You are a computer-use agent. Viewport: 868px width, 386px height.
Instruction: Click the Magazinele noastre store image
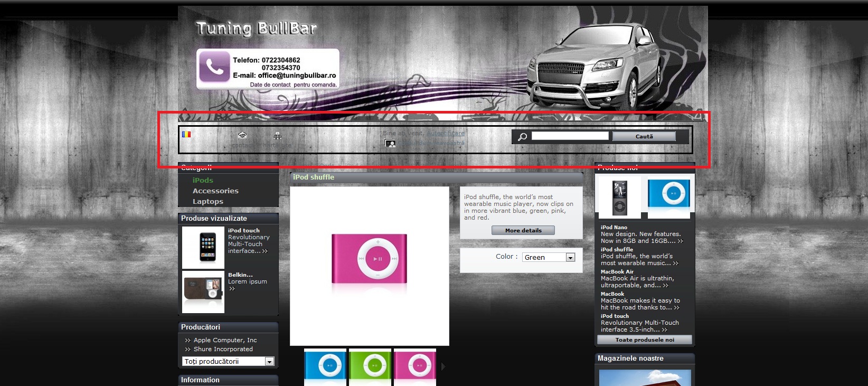(x=645, y=378)
